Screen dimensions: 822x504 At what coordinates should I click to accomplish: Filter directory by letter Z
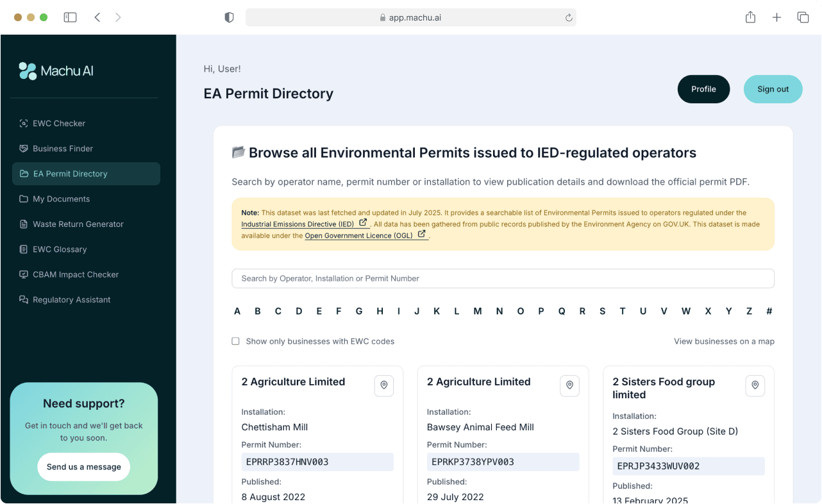pyautogui.click(x=749, y=311)
